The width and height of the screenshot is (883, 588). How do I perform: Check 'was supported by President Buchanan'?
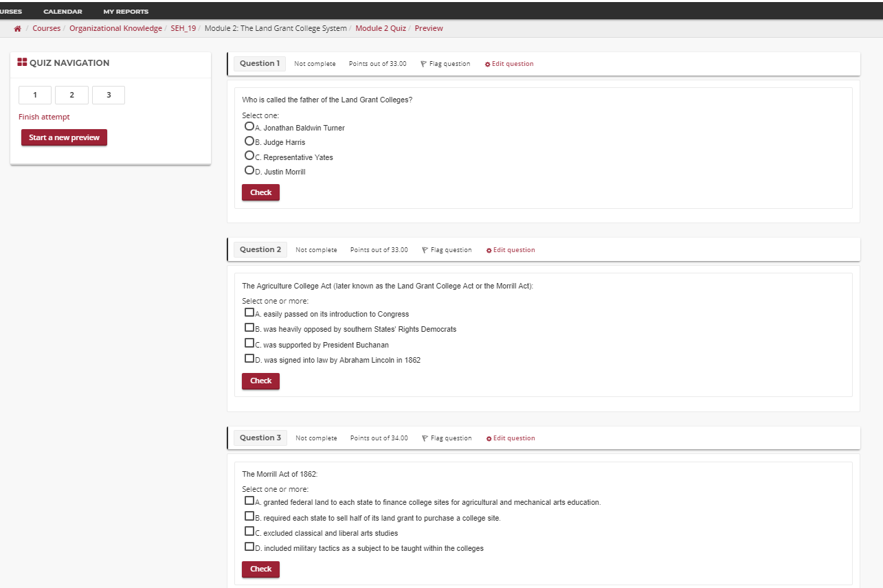pyautogui.click(x=249, y=343)
